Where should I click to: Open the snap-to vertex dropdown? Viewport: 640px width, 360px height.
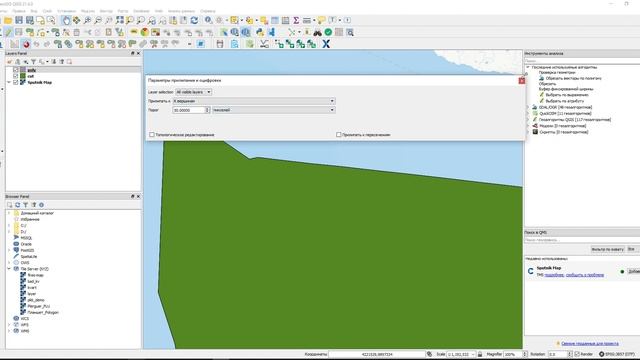click(x=253, y=101)
